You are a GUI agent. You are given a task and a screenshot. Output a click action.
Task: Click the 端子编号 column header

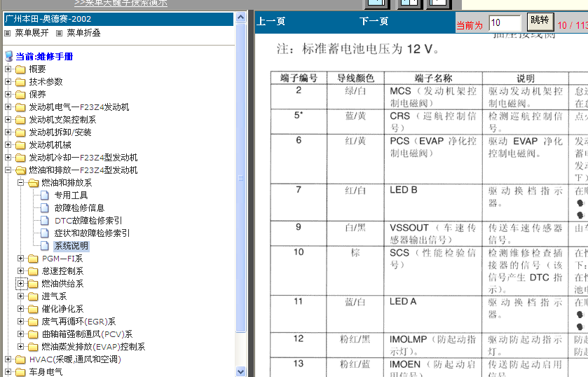pos(299,78)
